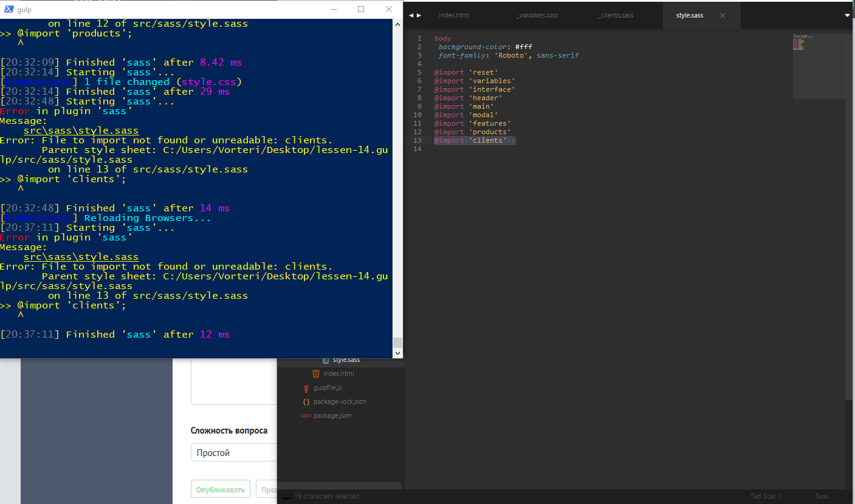Close the style.sass tab

tap(723, 16)
